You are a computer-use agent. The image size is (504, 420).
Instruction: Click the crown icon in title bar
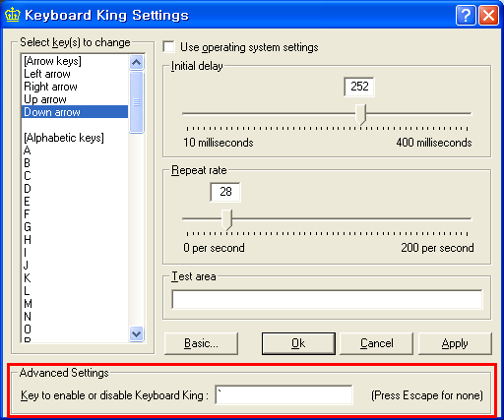13,15
